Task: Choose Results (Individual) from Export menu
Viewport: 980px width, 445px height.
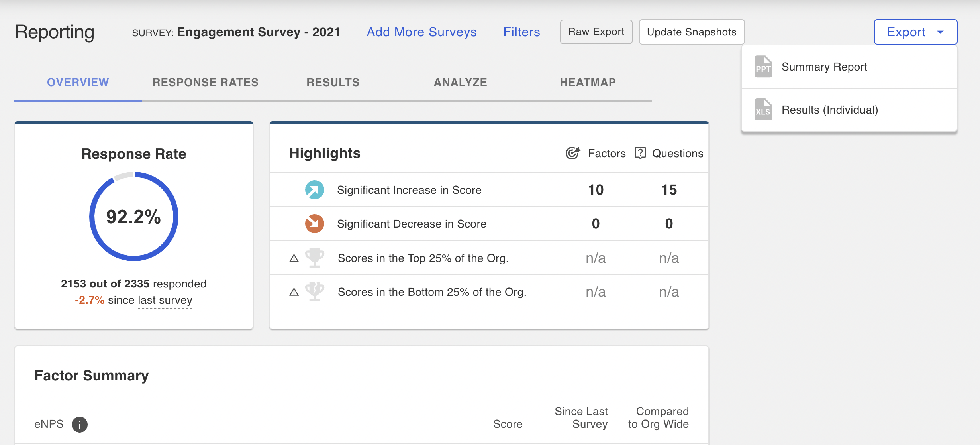Action: tap(849, 110)
